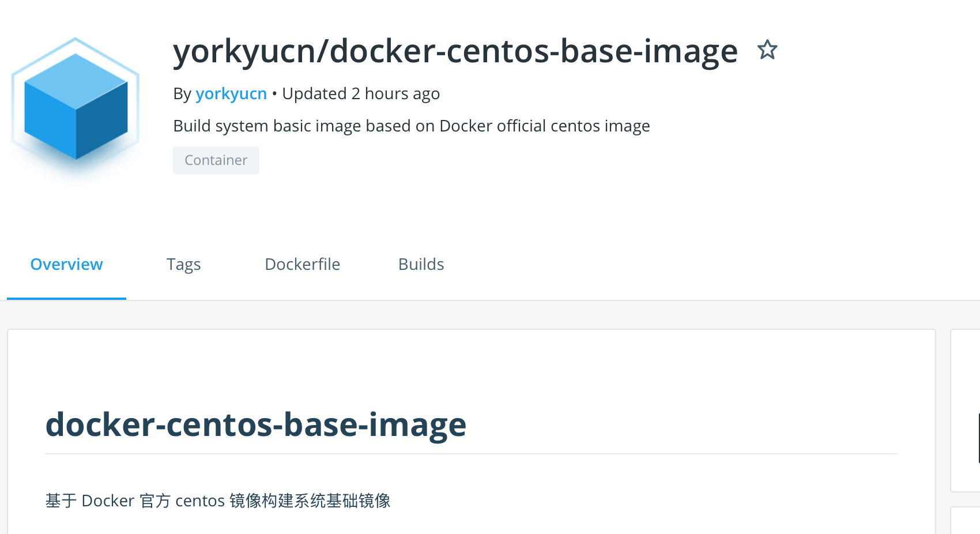View the Builds tab

[x=421, y=264]
